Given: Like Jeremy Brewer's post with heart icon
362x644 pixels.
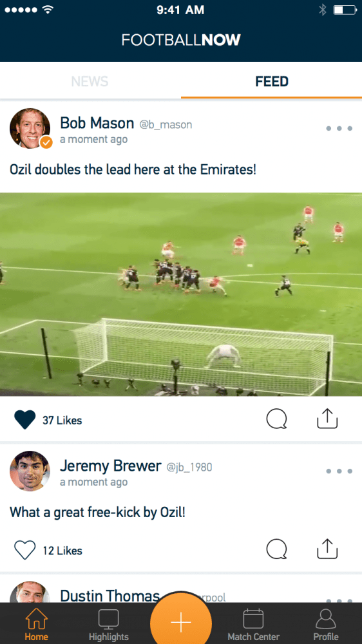Looking at the screenshot, I should pyautogui.click(x=24, y=550).
